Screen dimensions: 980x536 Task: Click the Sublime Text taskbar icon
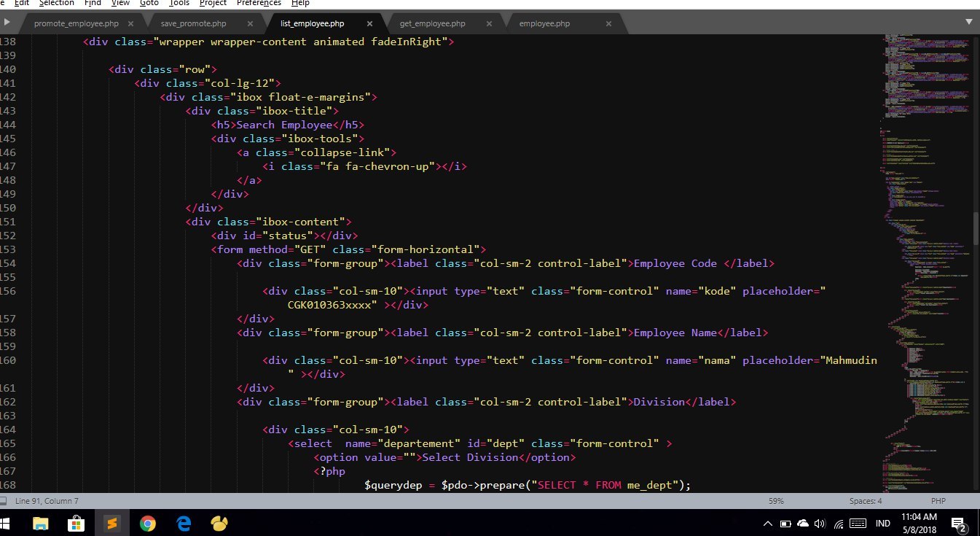(111, 523)
